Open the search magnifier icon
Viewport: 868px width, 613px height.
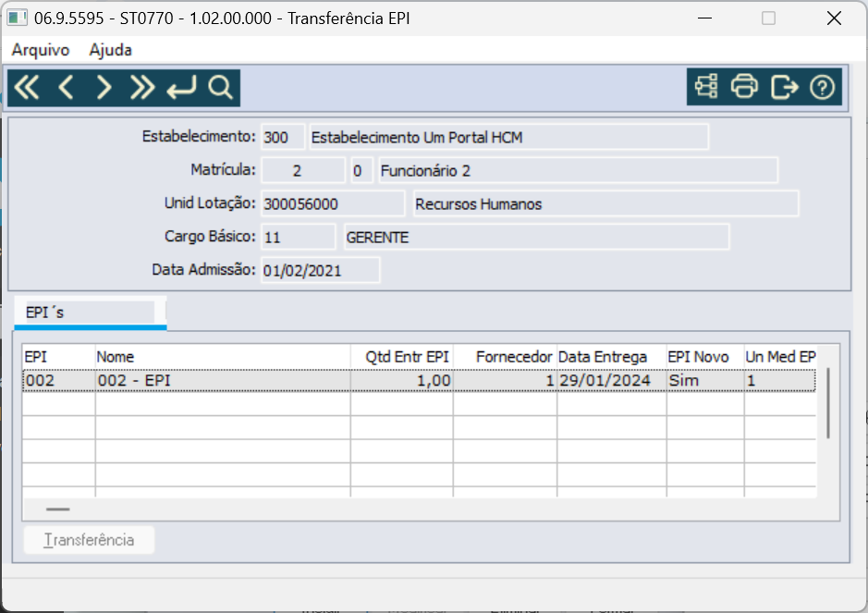pyautogui.click(x=220, y=88)
